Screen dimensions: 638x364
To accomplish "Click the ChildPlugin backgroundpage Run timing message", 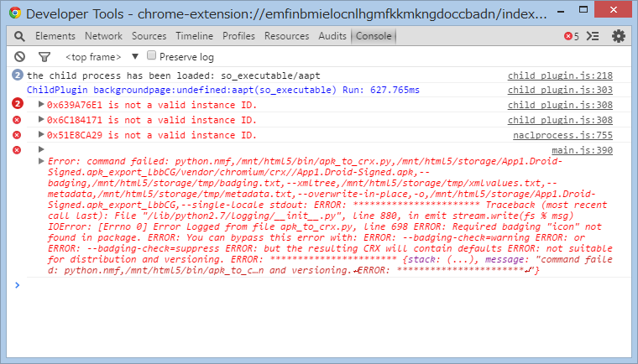I will tap(223, 90).
